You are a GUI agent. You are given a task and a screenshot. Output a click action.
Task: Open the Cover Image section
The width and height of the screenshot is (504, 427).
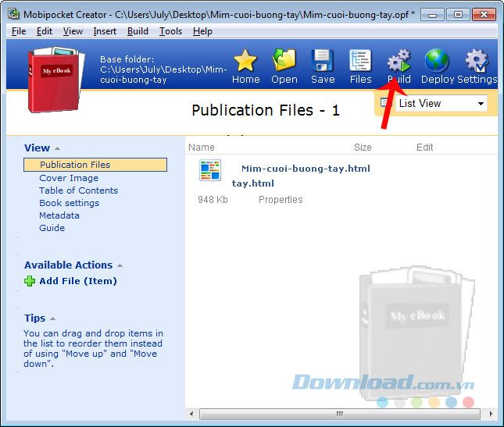(x=69, y=178)
